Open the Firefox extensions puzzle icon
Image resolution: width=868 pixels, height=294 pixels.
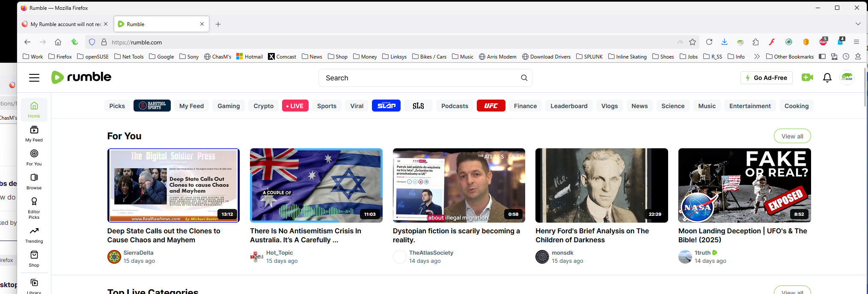pyautogui.click(x=755, y=42)
